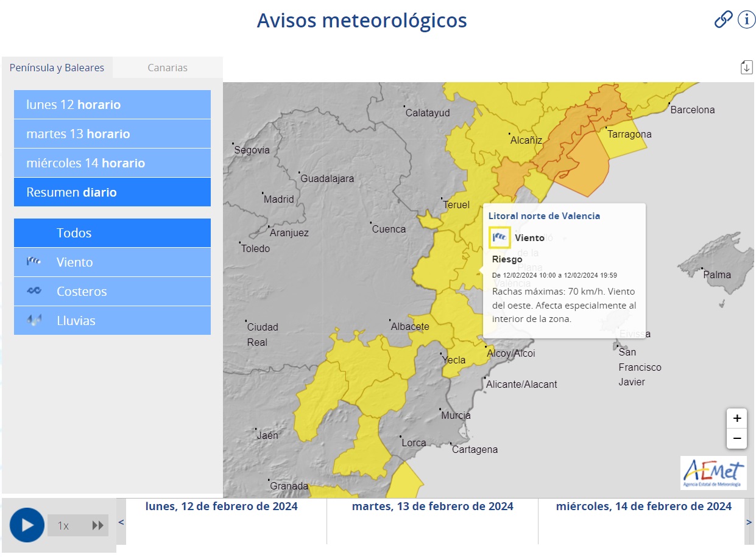Switch to the Canarias tab

[168, 68]
